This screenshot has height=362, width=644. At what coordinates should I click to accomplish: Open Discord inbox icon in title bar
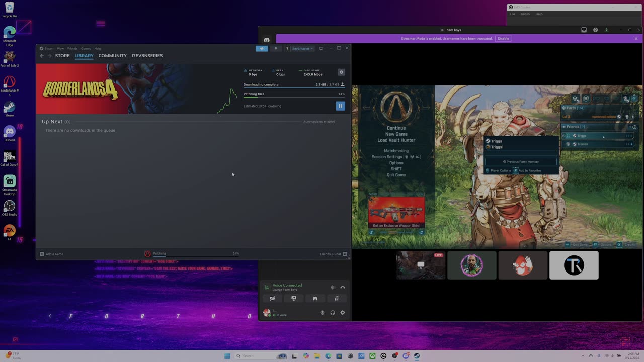click(x=584, y=30)
